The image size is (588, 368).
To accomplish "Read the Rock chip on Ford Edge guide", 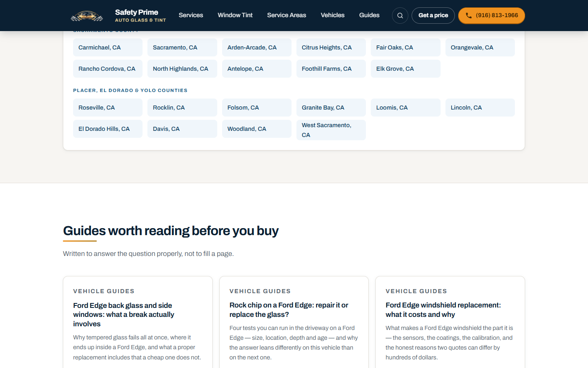I will (x=289, y=310).
